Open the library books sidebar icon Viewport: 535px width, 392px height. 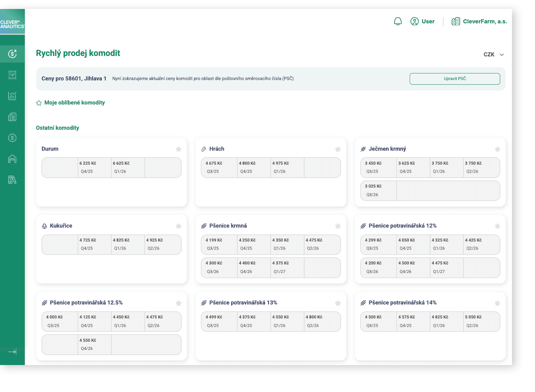12,180
